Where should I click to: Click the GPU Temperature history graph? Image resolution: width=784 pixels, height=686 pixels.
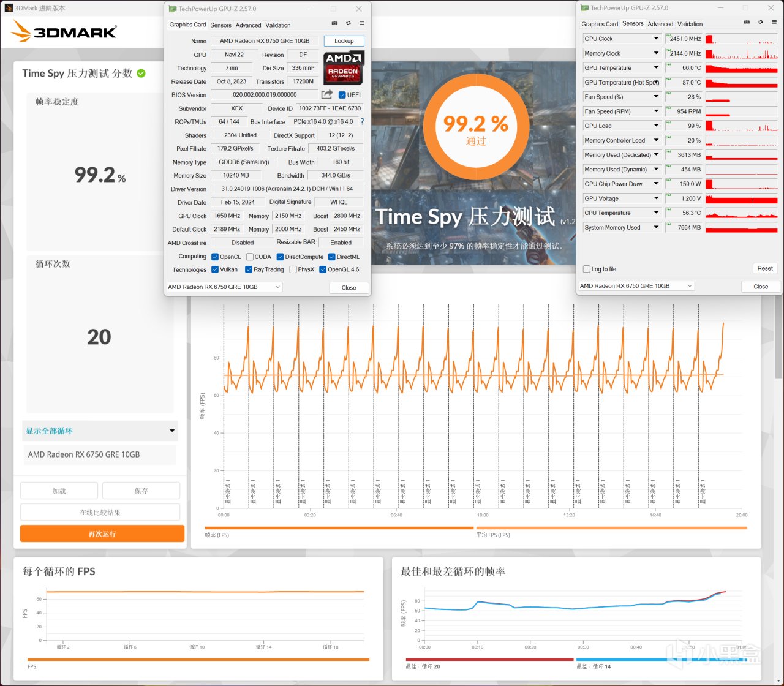pos(742,68)
